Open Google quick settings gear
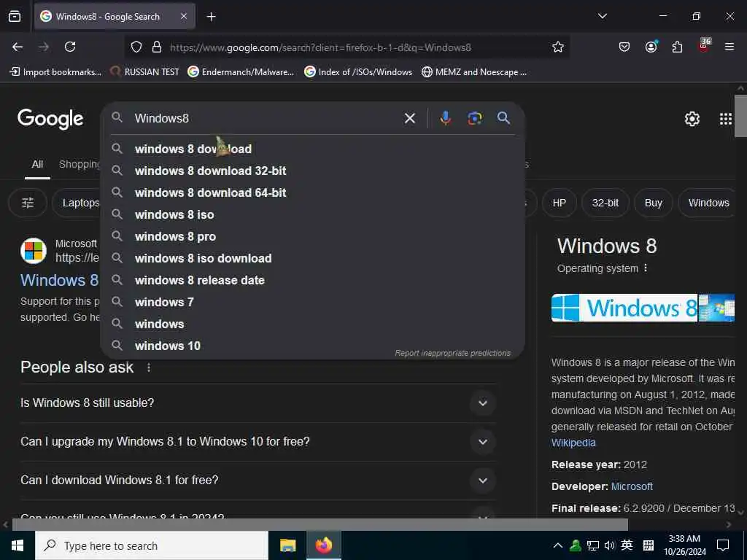This screenshot has width=747, height=560. [x=692, y=119]
